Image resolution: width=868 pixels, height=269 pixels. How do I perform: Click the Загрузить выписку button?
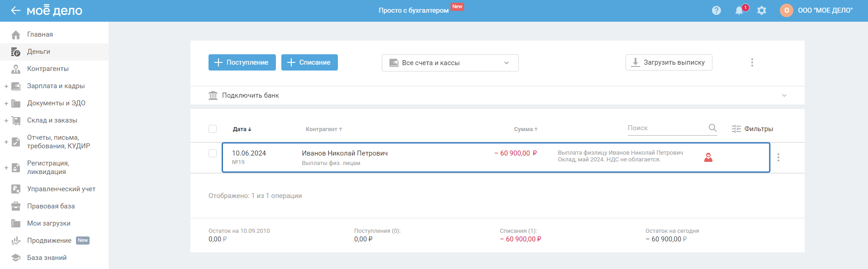coord(669,62)
